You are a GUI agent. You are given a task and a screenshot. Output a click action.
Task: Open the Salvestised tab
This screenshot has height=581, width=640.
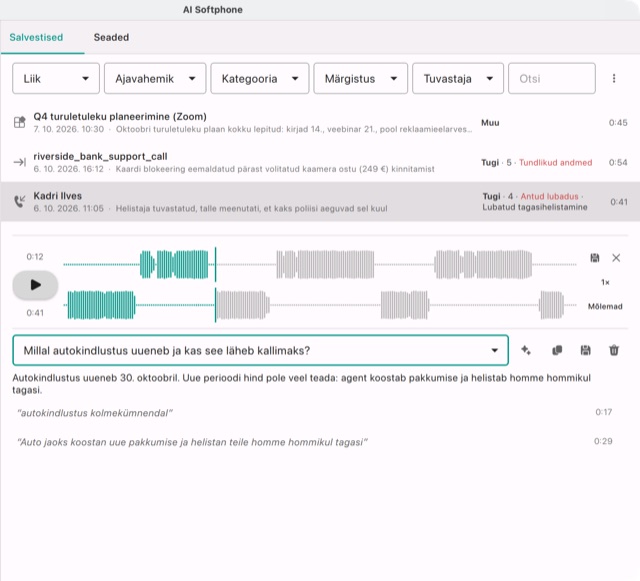(x=36, y=37)
